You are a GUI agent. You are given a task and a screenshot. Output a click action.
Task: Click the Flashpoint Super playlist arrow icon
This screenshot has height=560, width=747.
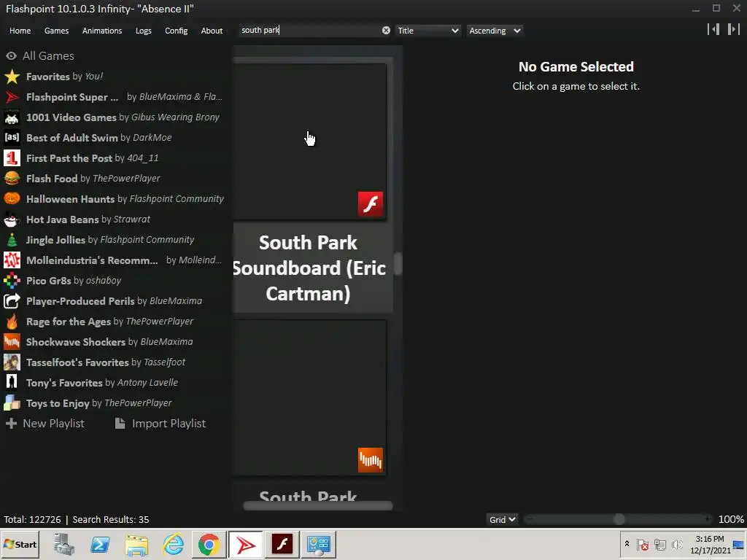[12, 97]
